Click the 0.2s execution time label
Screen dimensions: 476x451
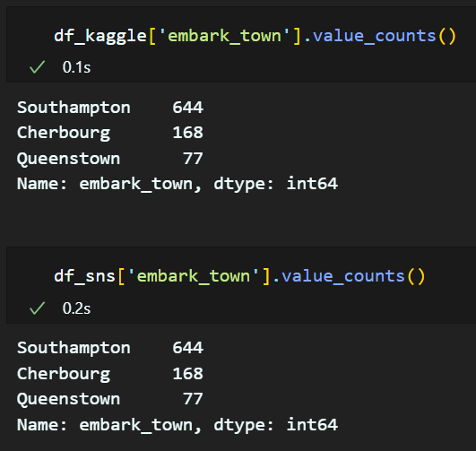(x=76, y=308)
